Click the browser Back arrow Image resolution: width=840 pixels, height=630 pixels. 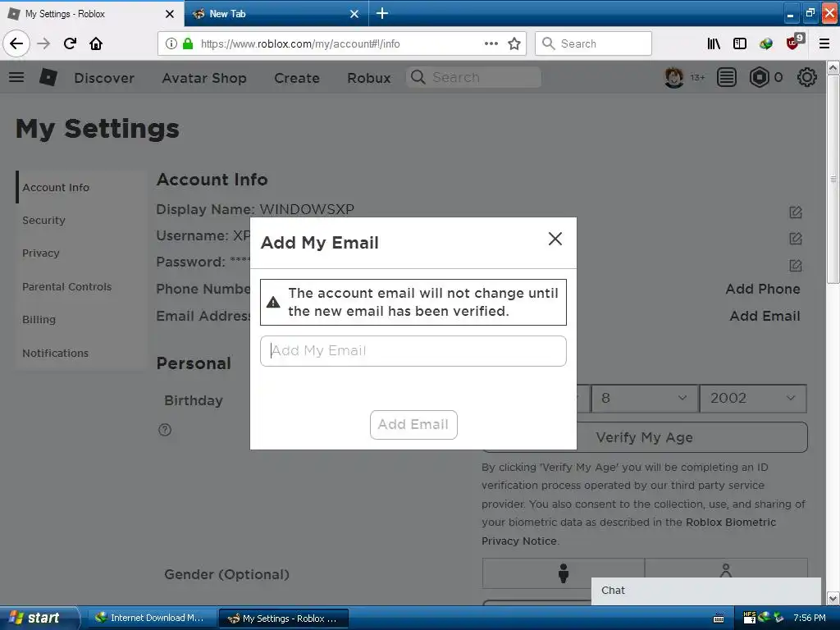16,43
